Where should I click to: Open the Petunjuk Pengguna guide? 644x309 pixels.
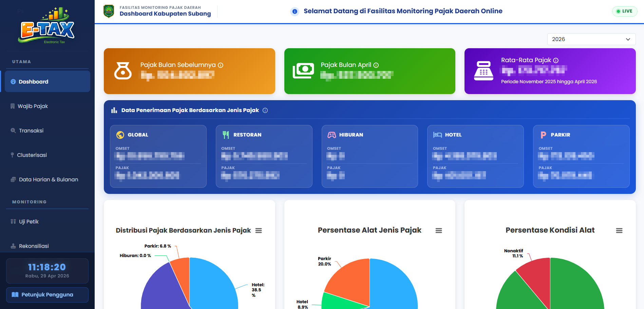47,295
